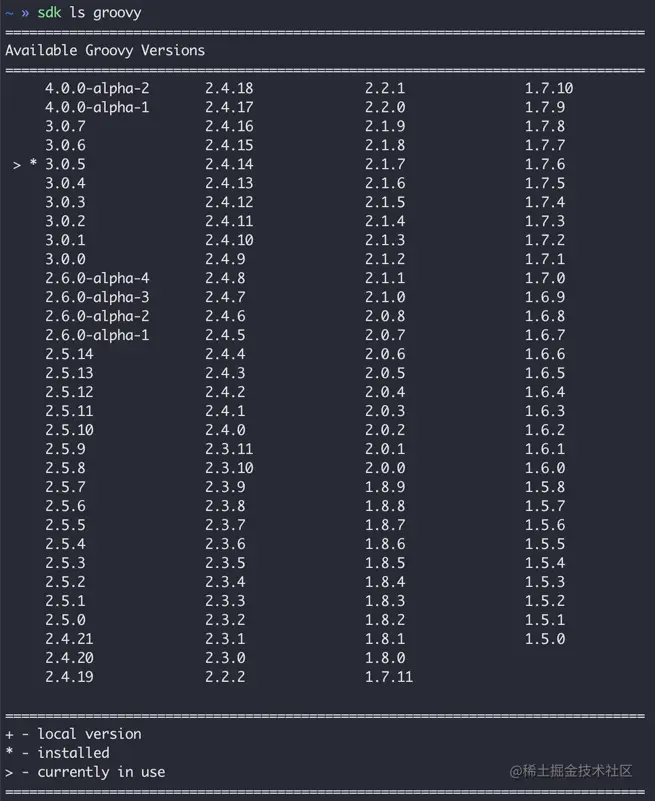Click version 1.8.0 entry
Screen dimensions: 655x801
385,657
